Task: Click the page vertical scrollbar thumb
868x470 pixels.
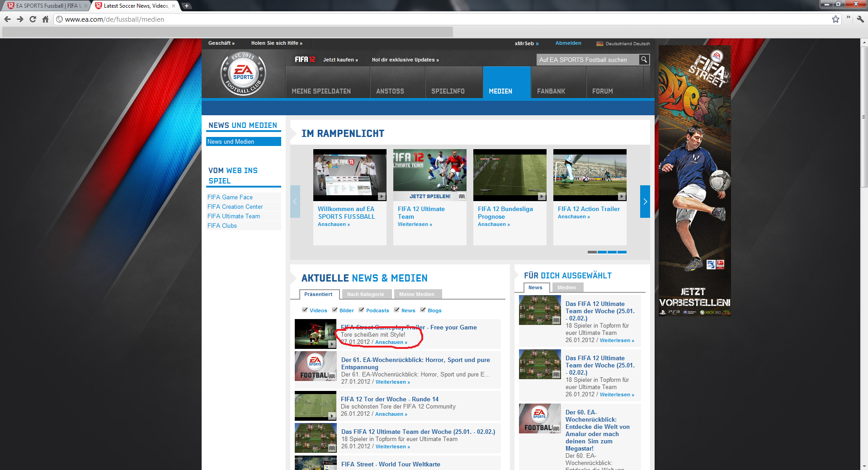Action: pos(864,117)
